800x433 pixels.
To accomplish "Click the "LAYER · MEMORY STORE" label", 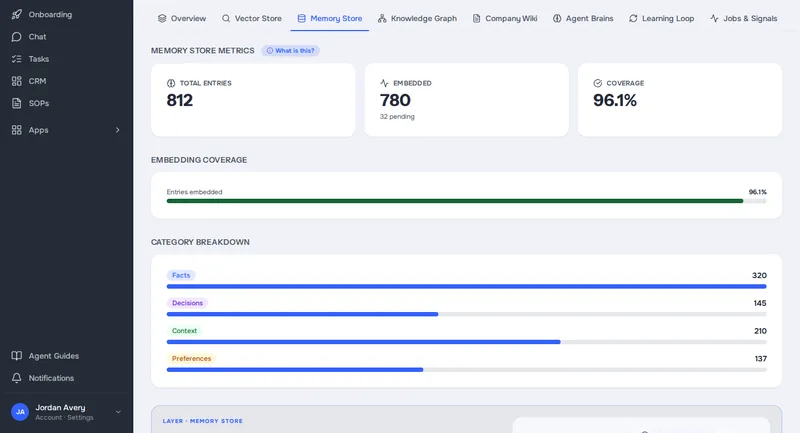I will coord(203,421).
